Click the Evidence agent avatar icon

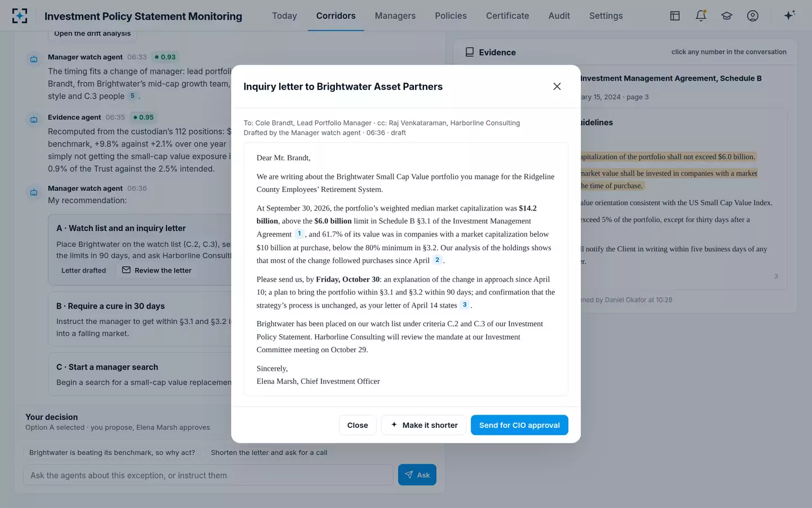pos(34,119)
